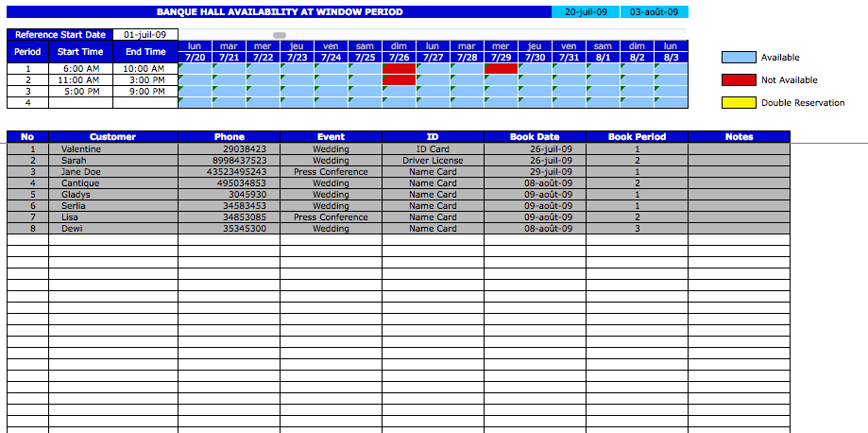Click the Customer column header

pos(112,137)
